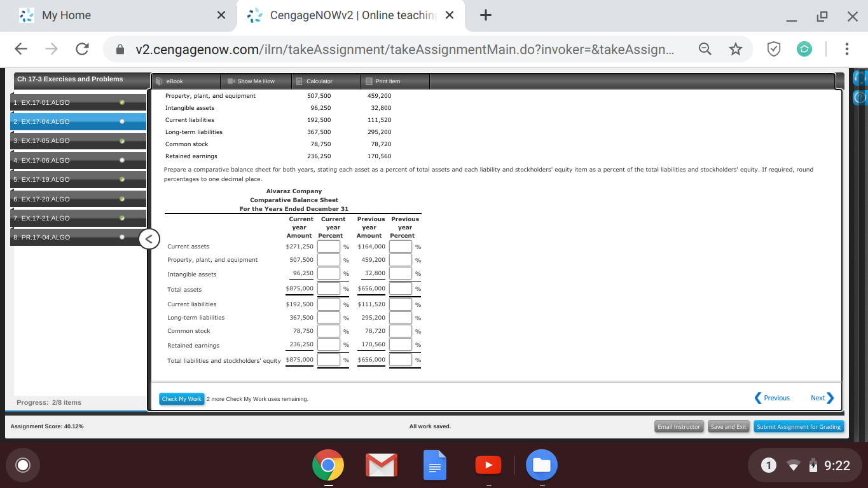Click Save and Exit button
This screenshot has height=488, width=868.
coord(729,426)
